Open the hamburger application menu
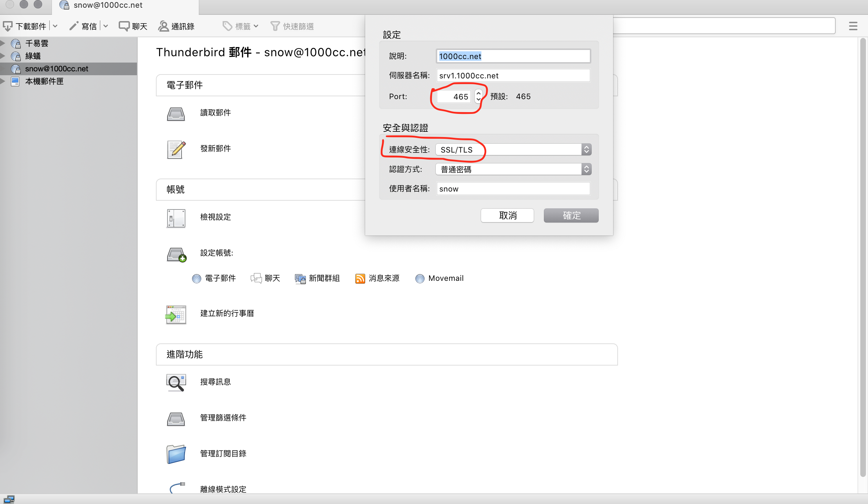 pyautogui.click(x=853, y=26)
